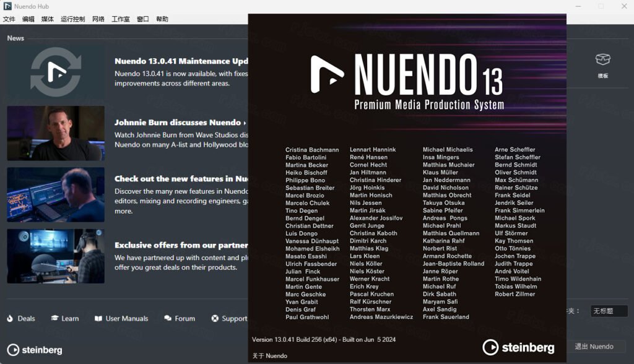This screenshot has height=364, width=634.
Task: Click the News section heading
Action: [x=15, y=38]
